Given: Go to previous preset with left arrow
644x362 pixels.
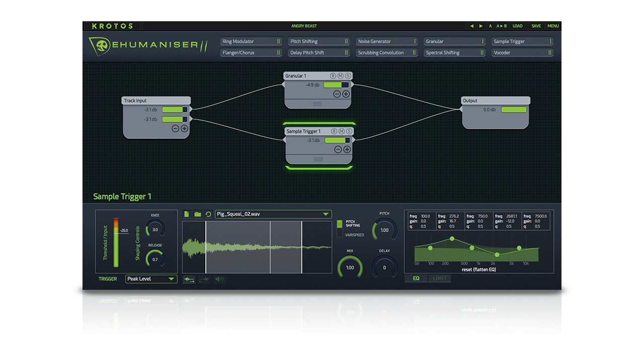Looking at the screenshot, I should click(471, 26).
